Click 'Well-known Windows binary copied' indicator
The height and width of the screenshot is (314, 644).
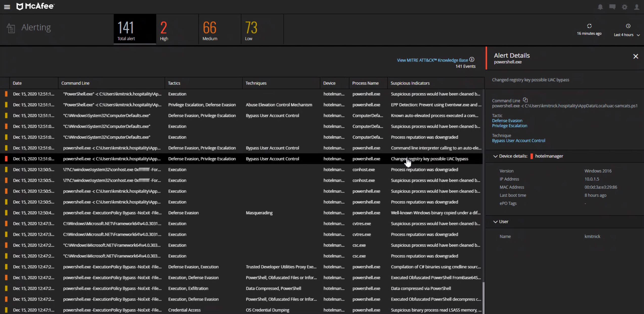(x=436, y=213)
